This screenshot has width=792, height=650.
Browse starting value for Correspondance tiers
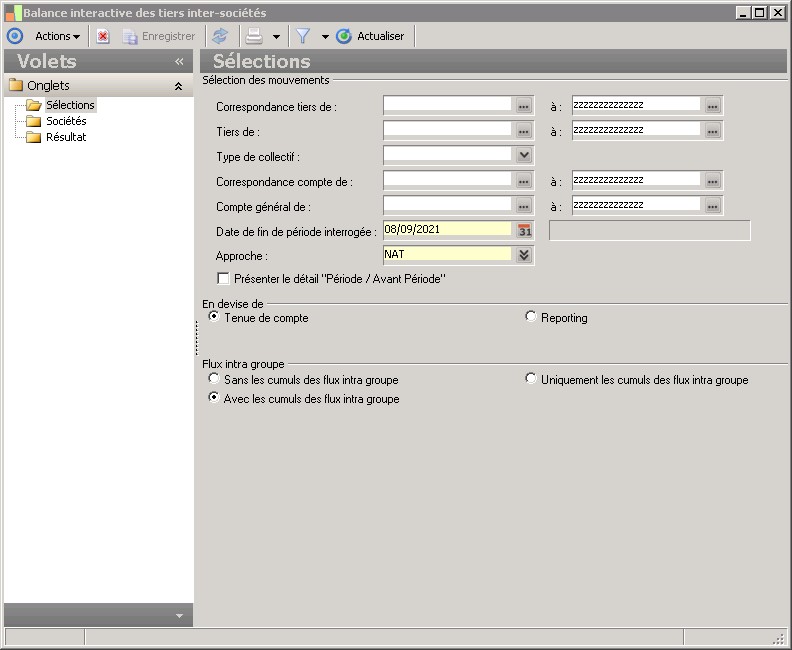point(525,105)
